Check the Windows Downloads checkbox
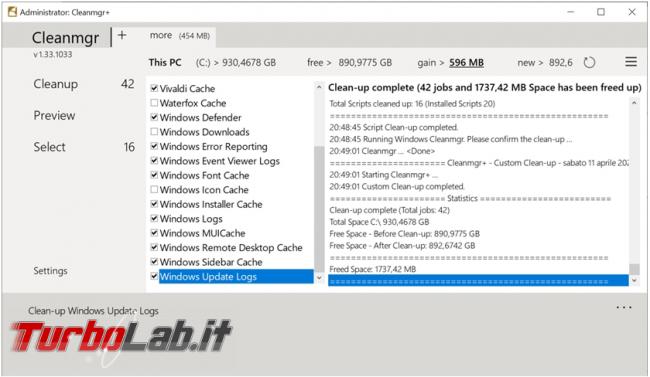The width and height of the screenshot is (650, 377). click(154, 132)
